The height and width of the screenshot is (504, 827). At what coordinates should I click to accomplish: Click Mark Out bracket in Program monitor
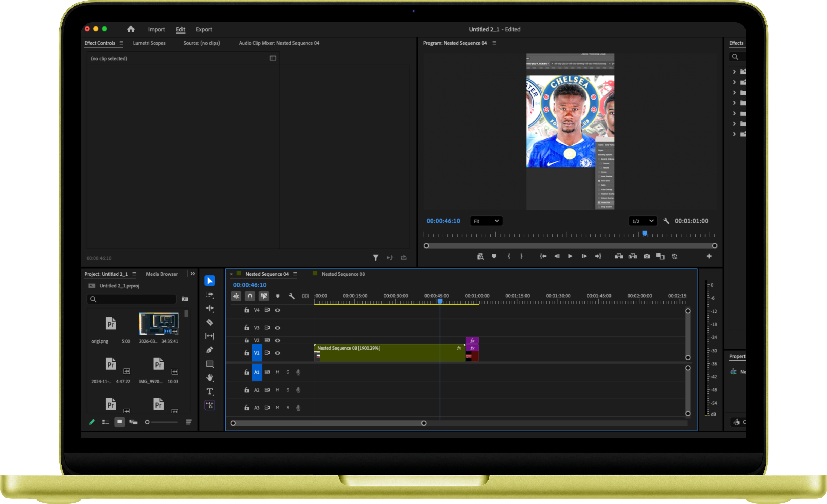[x=521, y=256]
